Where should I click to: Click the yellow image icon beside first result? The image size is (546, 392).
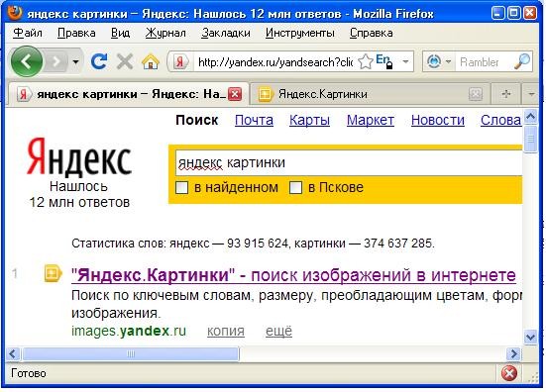click(x=53, y=273)
